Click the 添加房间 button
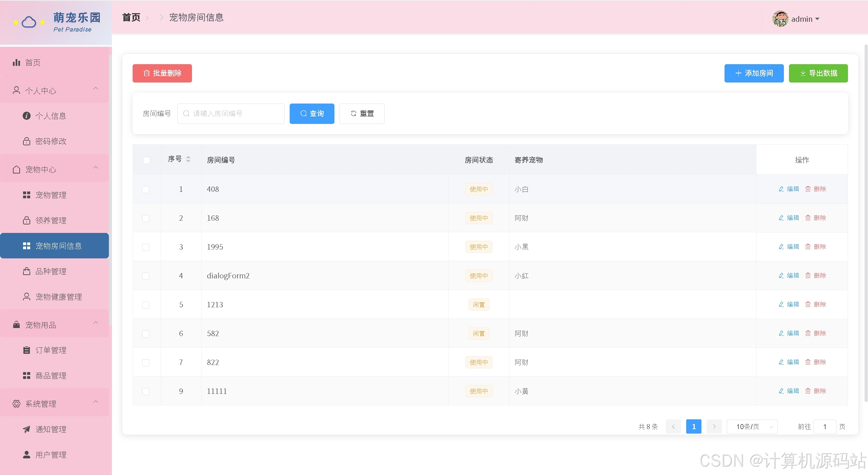 coord(754,73)
